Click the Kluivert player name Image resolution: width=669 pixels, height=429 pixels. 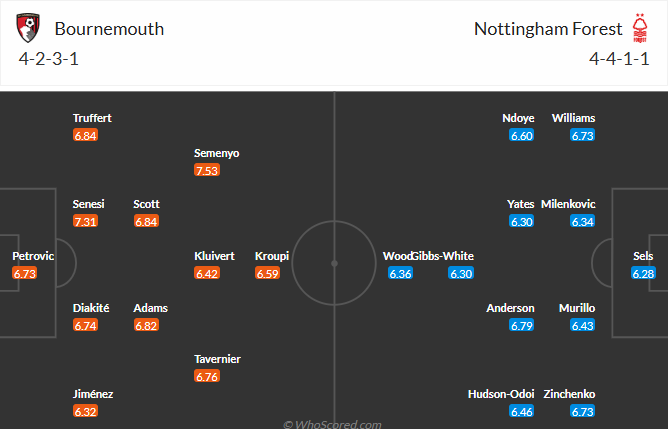(214, 256)
